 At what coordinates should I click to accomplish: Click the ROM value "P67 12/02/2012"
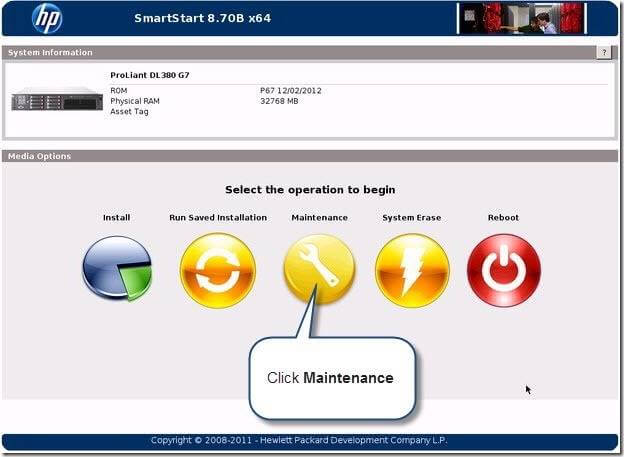click(291, 90)
